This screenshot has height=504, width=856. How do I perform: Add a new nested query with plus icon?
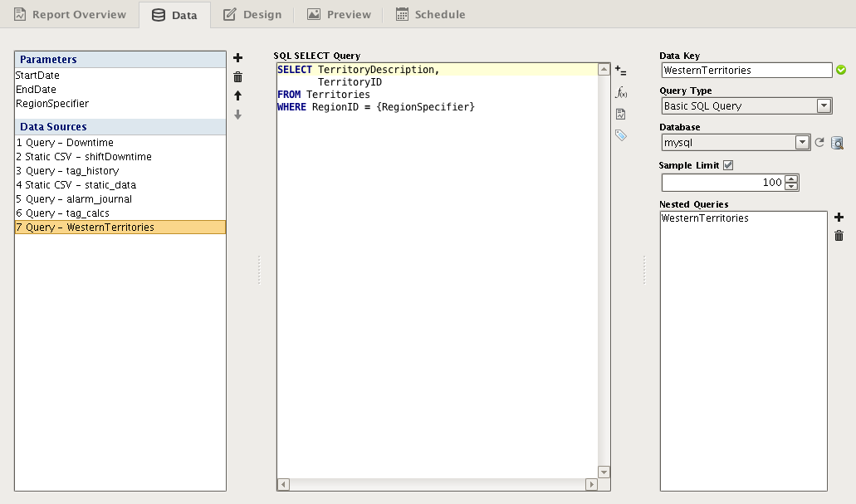coord(839,217)
